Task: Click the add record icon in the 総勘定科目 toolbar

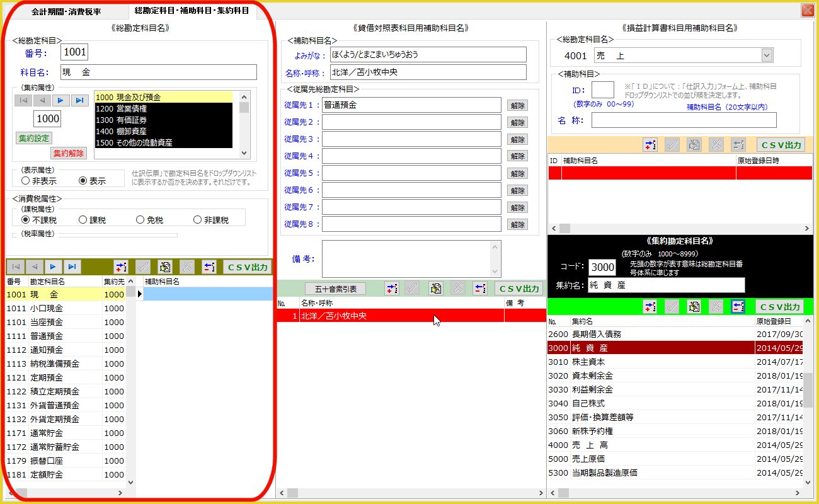Action: [x=121, y=266]
